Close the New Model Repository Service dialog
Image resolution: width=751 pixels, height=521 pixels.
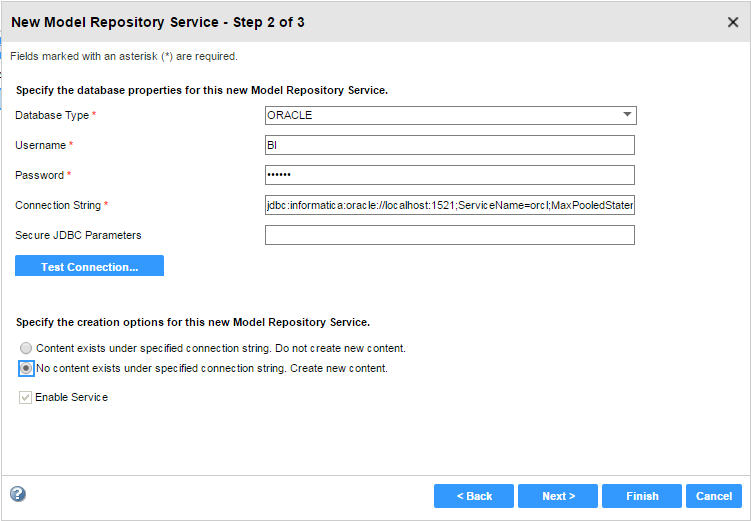click(732, 22)
